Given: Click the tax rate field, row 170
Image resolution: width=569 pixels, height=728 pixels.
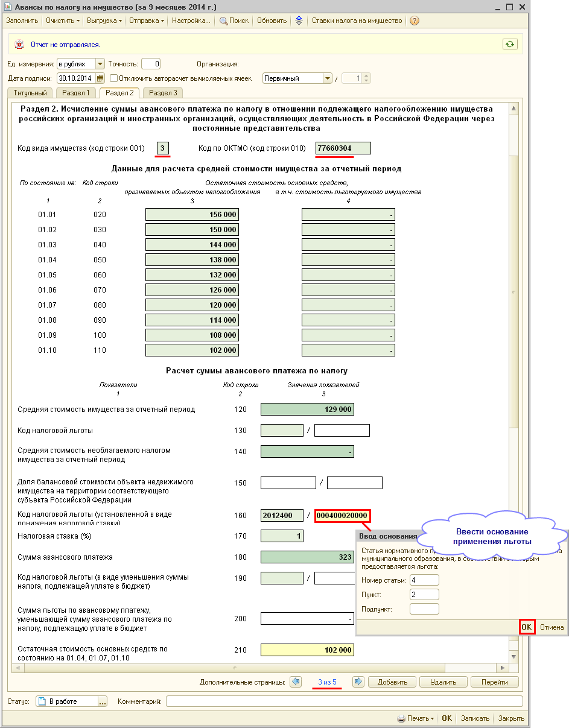Looking at the screenshot, I should (282, 536).
